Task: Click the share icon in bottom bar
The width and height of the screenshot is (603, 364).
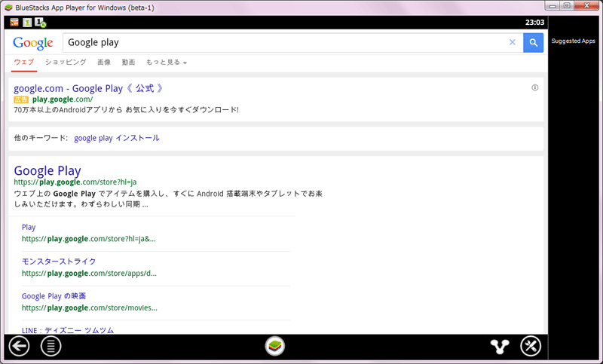Action: [500, 347]
